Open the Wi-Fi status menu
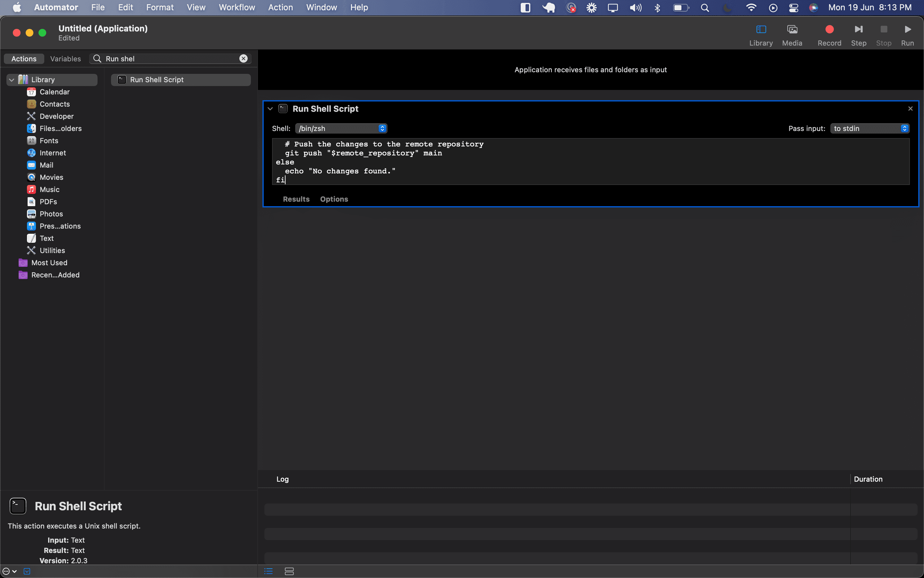924x578 pixels. [x=751, y=8]
